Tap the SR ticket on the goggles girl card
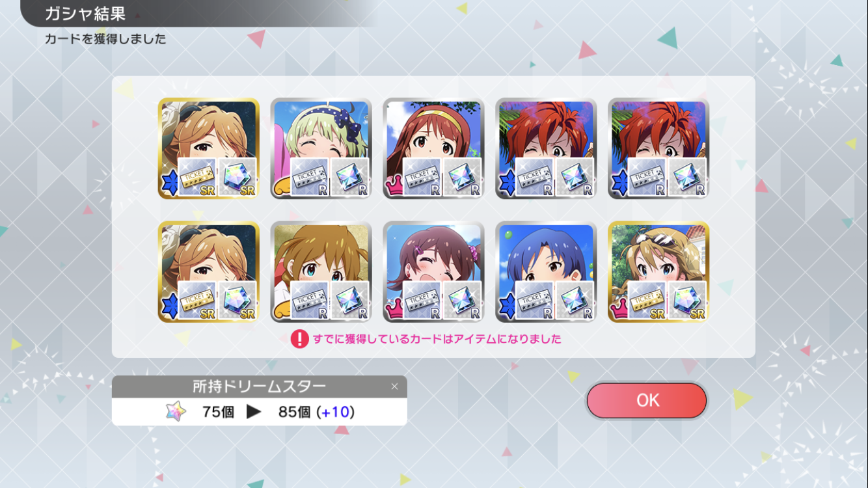Screen dimensions: 868x488 click(647, 300)
